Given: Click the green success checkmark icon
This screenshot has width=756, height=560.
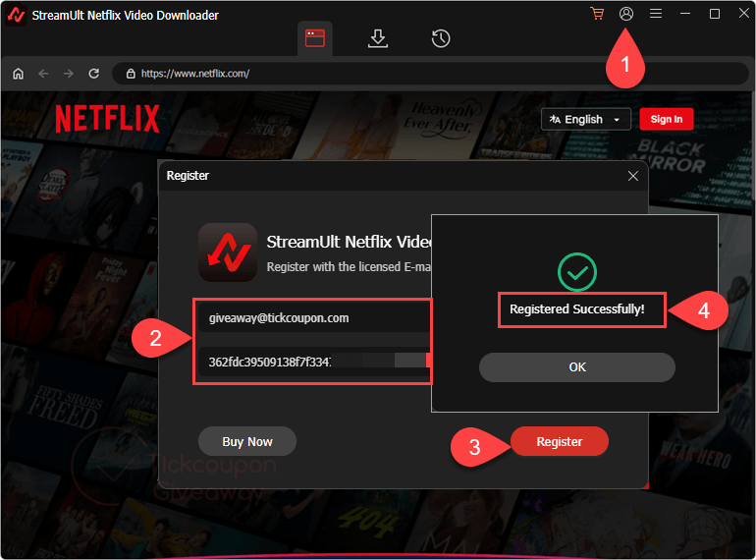Looking at the screenshot, I should coord(577,272).
